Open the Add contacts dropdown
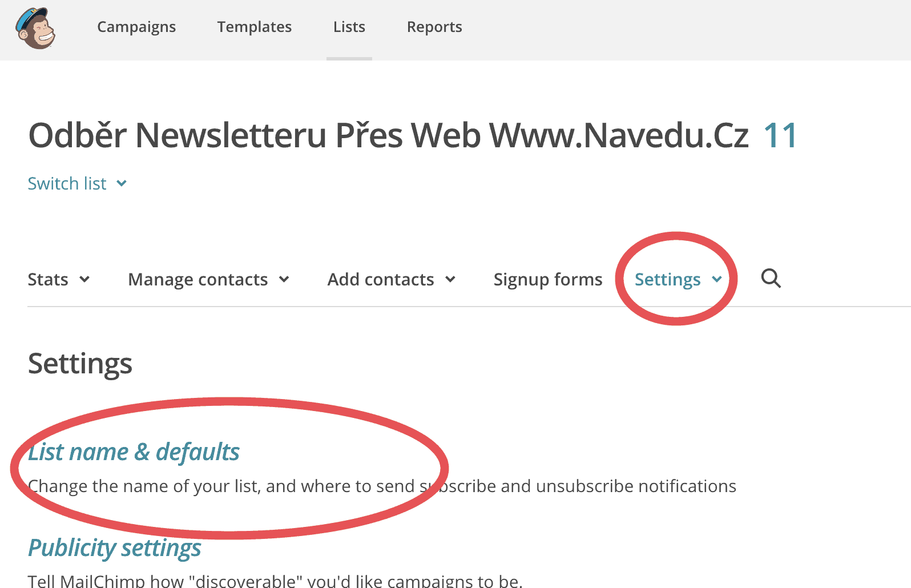 pyautogui.click(x=392, y=280)
